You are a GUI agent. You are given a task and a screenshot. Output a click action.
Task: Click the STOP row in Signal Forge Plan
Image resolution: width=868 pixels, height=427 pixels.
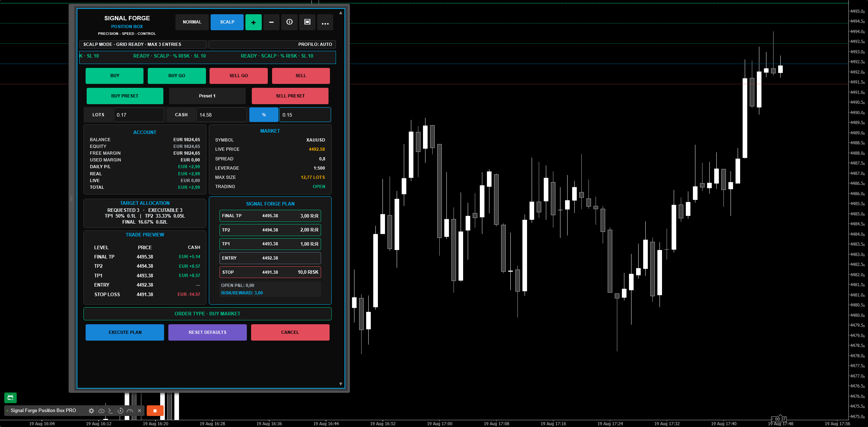pyautogui.click(x=270, y=272)
